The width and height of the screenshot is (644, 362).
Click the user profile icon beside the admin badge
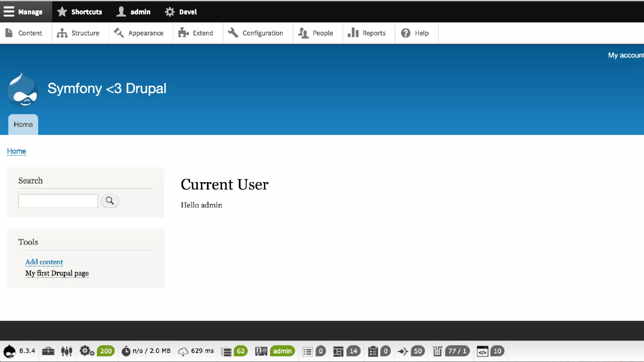(261, 351)
